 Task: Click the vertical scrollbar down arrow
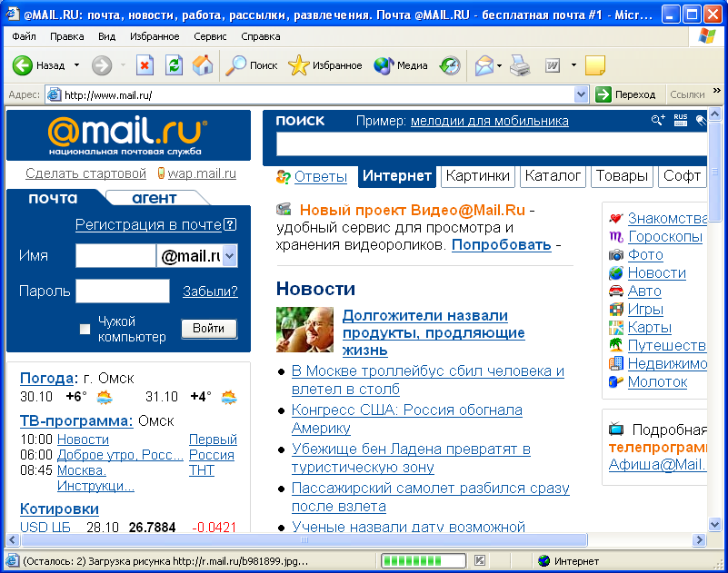pyautogui.click(x=715, y=525)
